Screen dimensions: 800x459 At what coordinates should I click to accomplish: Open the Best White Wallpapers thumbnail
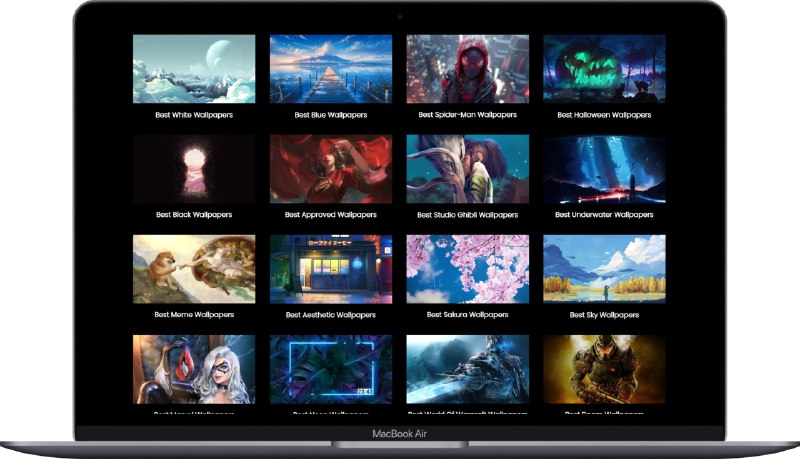click(194, 69)
